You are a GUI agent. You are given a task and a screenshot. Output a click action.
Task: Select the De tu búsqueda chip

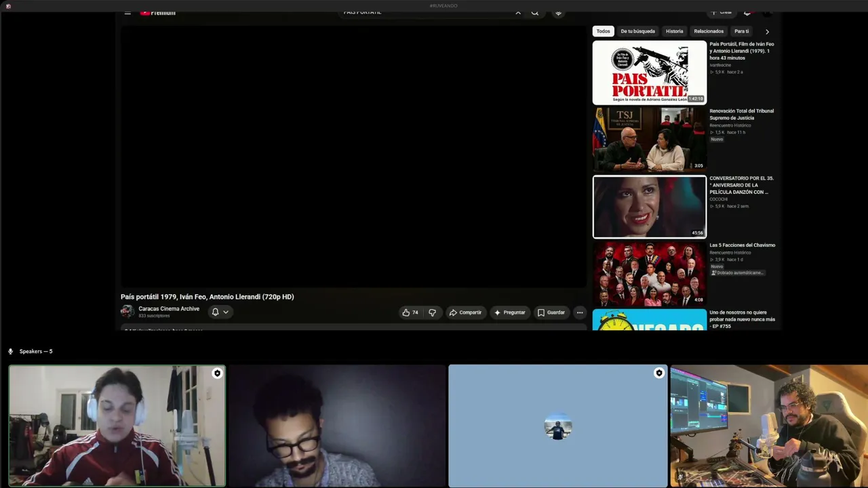(637, 31)
